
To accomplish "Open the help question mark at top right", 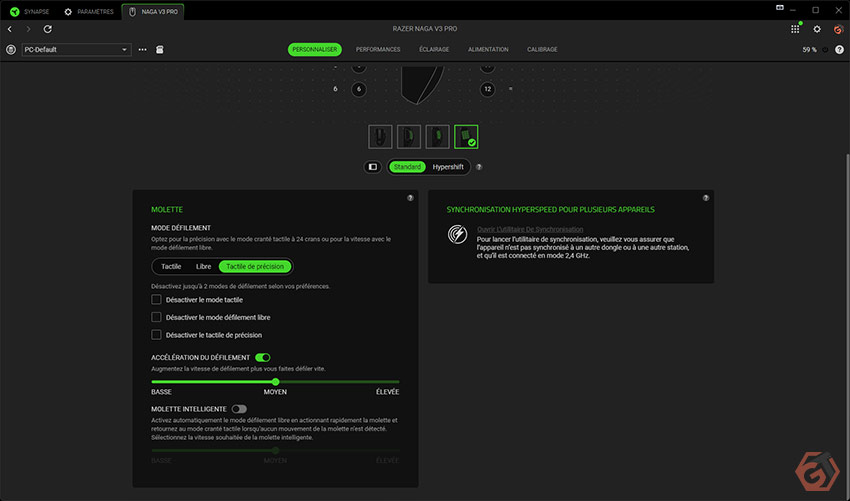I will (839, 49).
